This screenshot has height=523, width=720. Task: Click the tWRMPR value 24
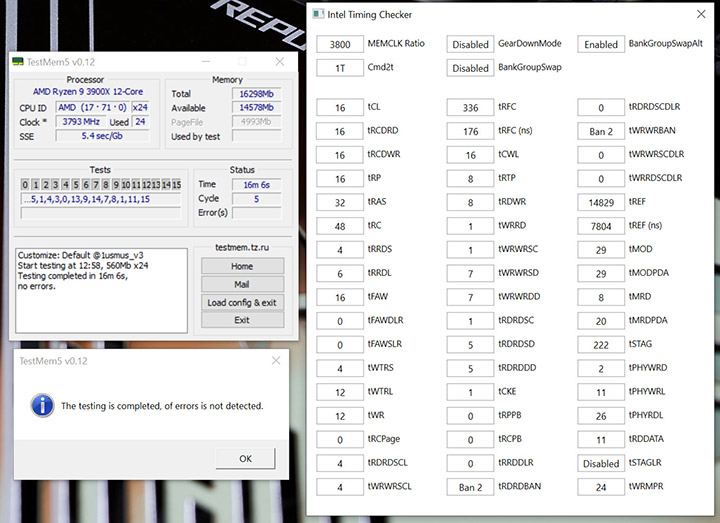coord(601,487)
